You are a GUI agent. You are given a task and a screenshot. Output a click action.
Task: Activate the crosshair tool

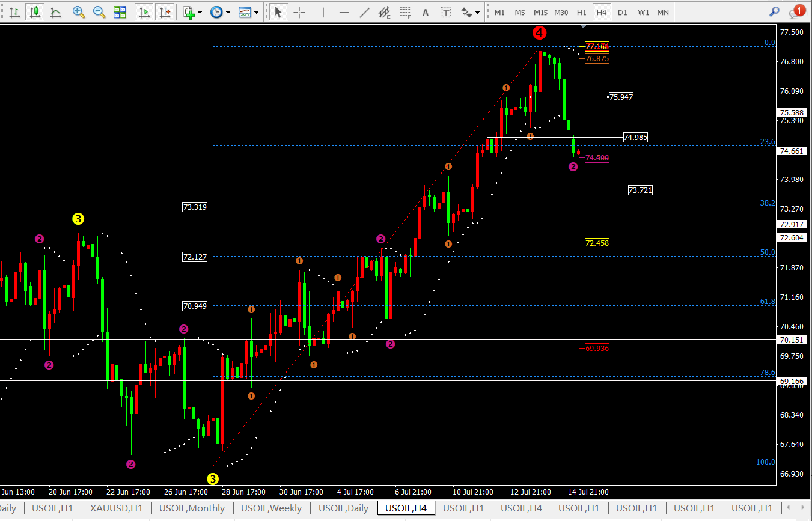pos(299,12)
